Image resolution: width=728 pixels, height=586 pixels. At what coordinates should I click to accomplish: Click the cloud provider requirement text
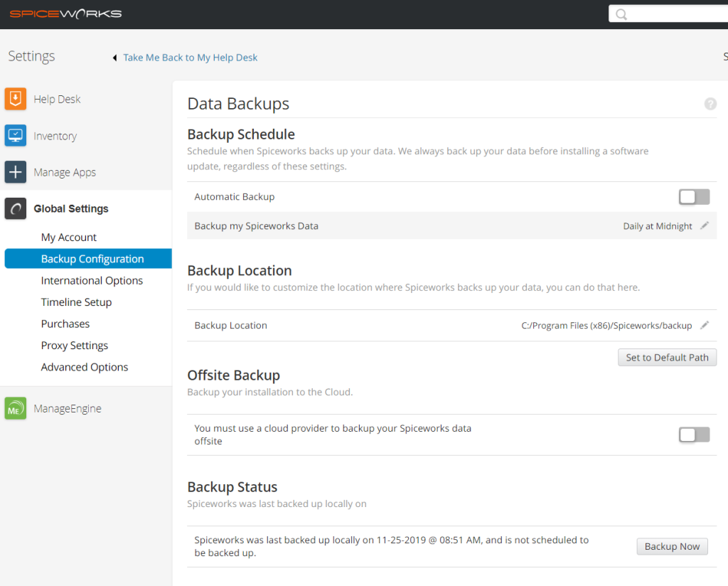[x=333, y=435]
